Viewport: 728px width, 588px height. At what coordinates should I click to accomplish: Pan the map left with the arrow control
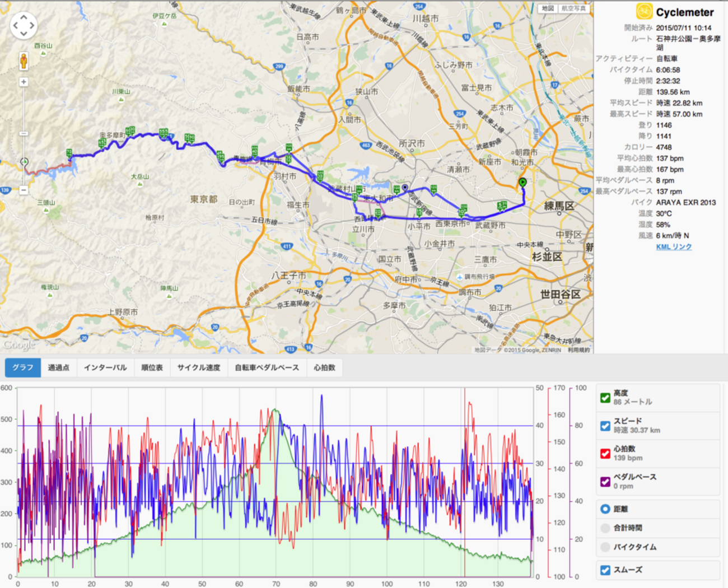(15, 26)
